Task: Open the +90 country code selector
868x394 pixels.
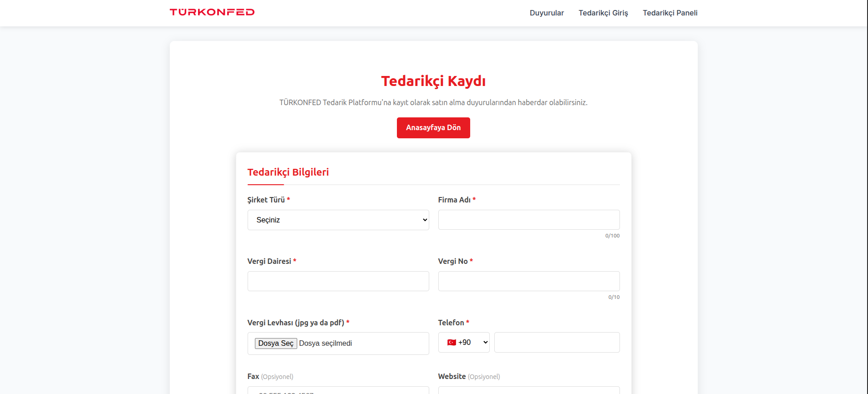Action: tap(463, 343)
